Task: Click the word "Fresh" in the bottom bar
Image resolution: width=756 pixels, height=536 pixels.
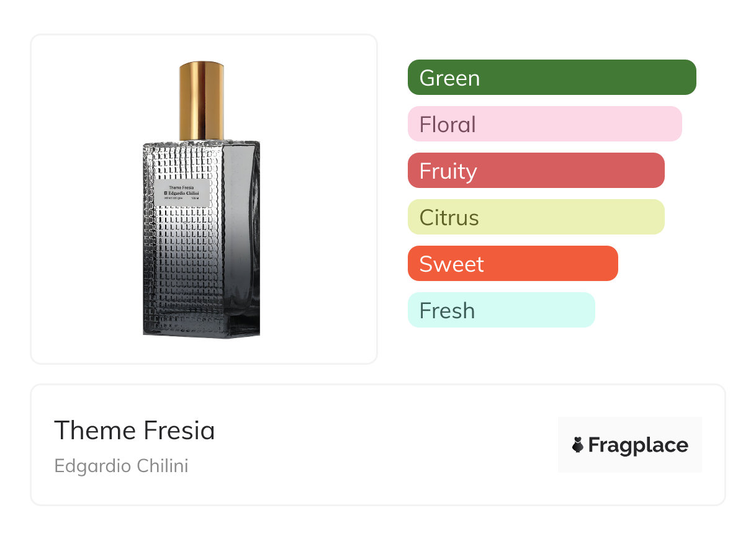Action: (x=447, y=311)
